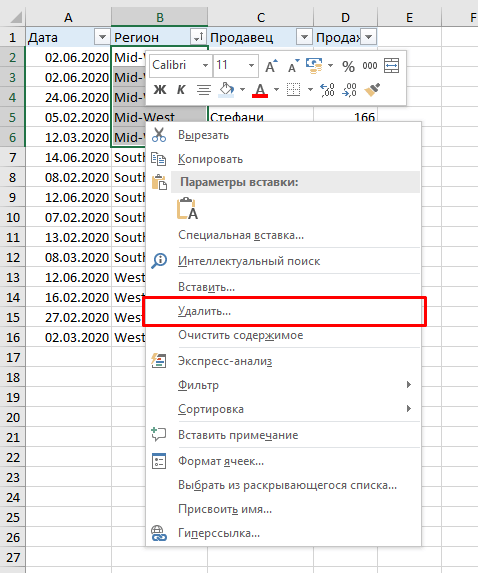Click the fill color bucket button
Screen dimensions: 478x573
tap(226, 90)
